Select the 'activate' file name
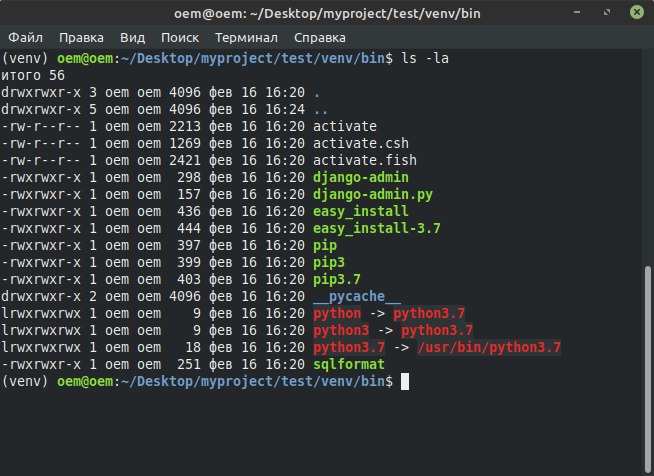Image resolution: width=654 pixels, height=476 pixels. coord(345,126)
